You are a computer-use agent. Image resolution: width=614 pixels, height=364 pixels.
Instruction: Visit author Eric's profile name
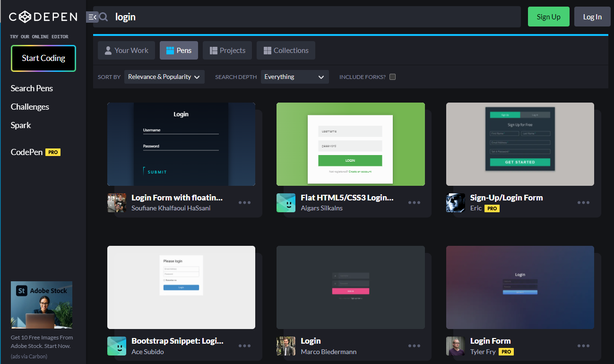[x=476, y=208]
